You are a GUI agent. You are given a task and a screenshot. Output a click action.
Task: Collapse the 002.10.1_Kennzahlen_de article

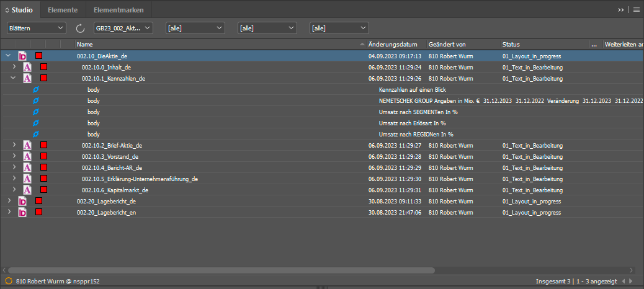pyautogui.click(x=14, y=79)
